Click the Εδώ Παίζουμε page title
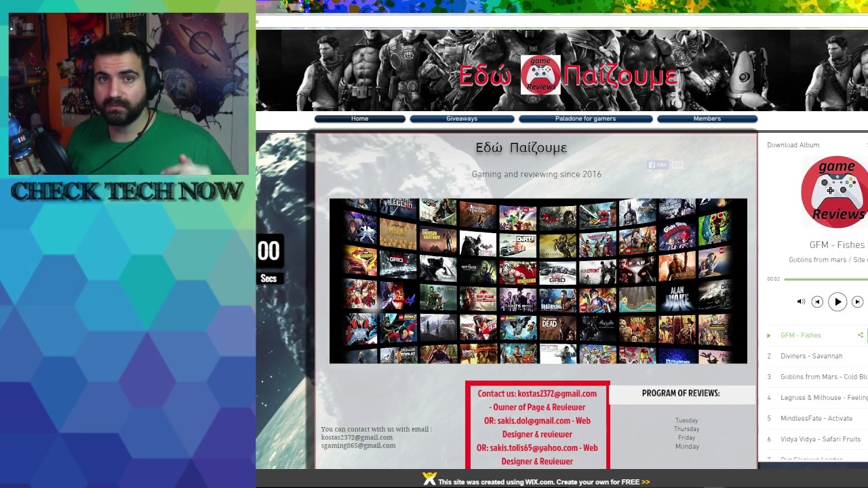Screen dimensions: 868x488 tap(521, 148)
